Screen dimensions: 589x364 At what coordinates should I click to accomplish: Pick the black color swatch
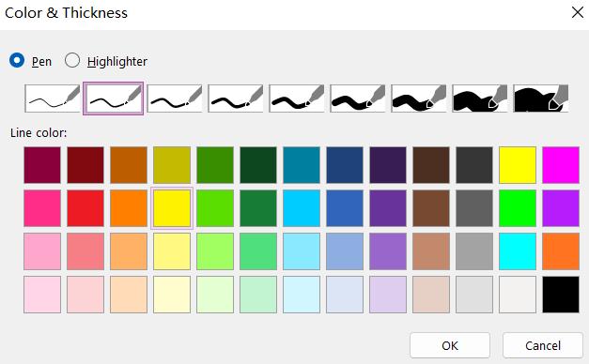point(561,295)
